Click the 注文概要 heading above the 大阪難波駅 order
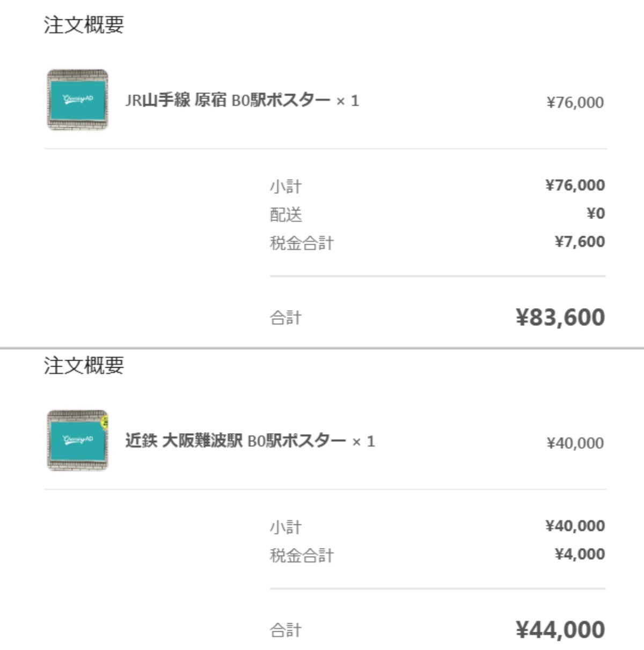Viewport: 644px width, 650px height. point(84,366)
